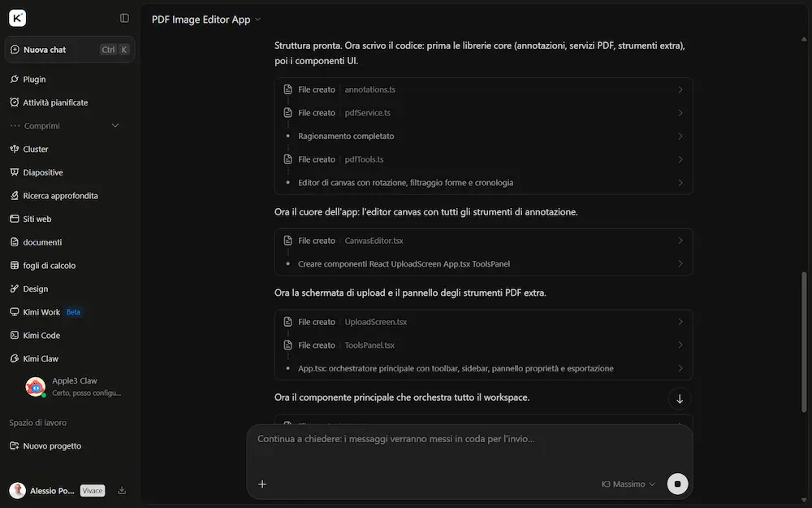The image size is (812, 508).
Task: Stop the response generation button
Action: pos(677,484)
